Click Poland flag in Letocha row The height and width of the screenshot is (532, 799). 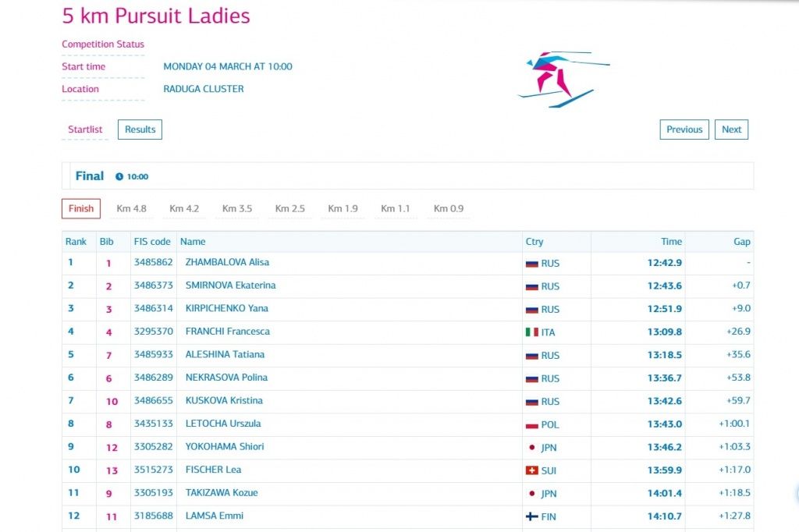tap(532, 425)
